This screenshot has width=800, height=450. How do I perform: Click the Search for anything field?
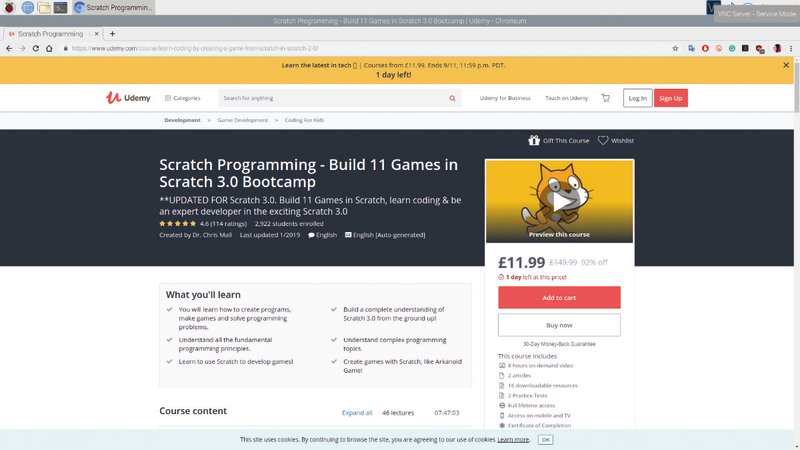[332, 98]
